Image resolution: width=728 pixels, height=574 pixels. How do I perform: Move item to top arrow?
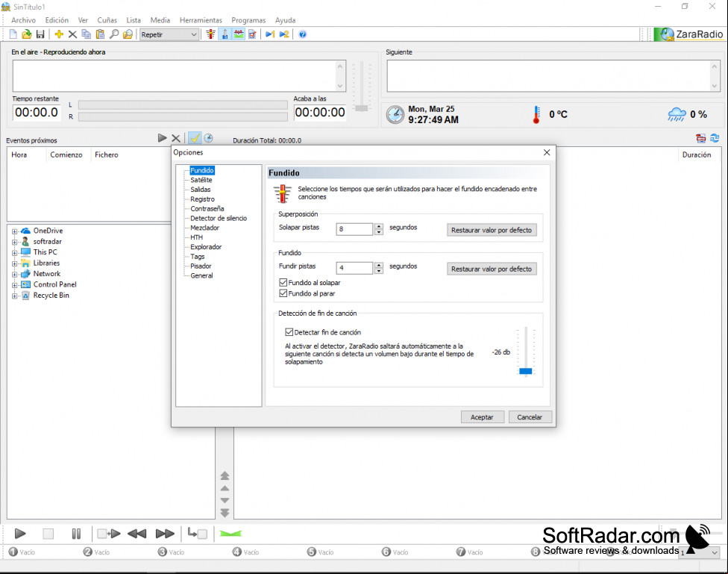pos(225,475)
